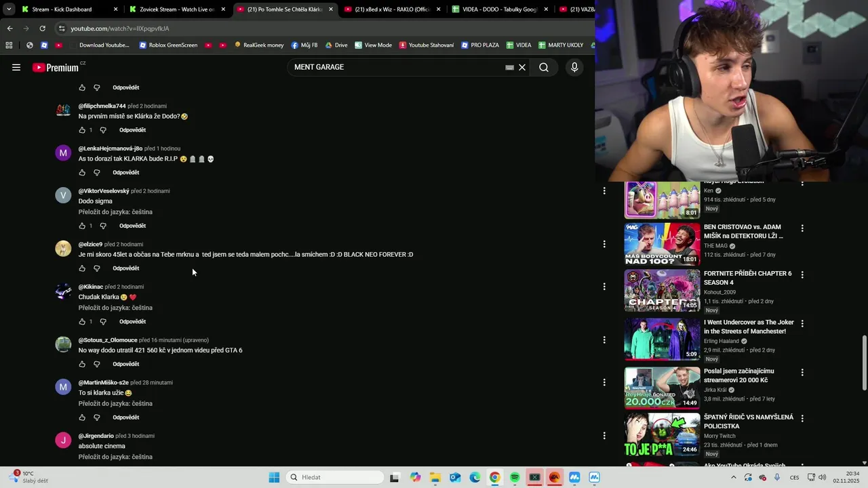Image resolution: width=868 pixels, height=488 pixels.
Task: Dislike the comment by @LenkaHejcmanová-j8o
Action: (96, 173)
